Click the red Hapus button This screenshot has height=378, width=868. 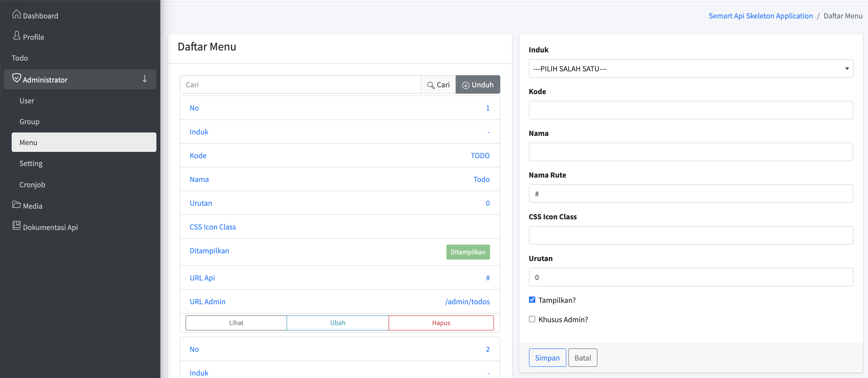[x=441, y=323]
